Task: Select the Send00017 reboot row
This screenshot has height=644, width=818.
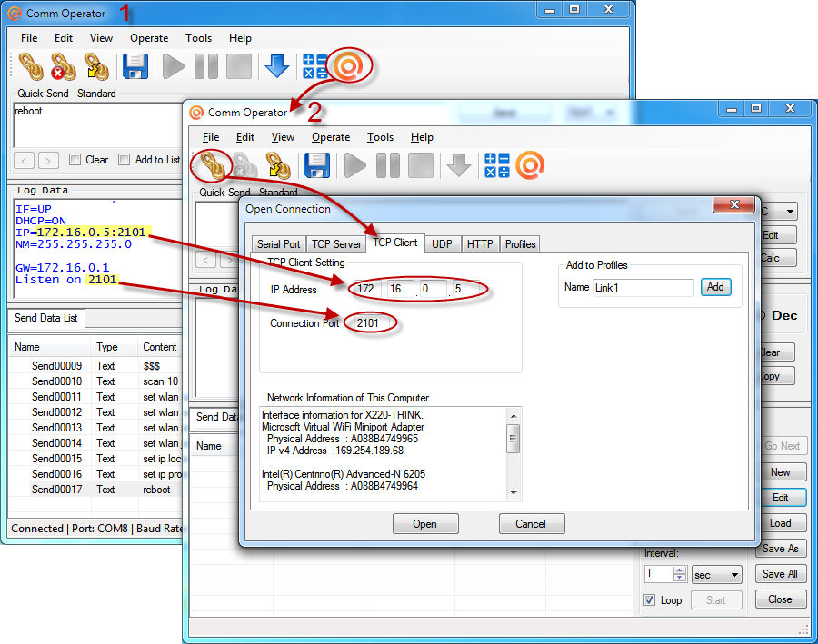Action: [x=95, y=489]
